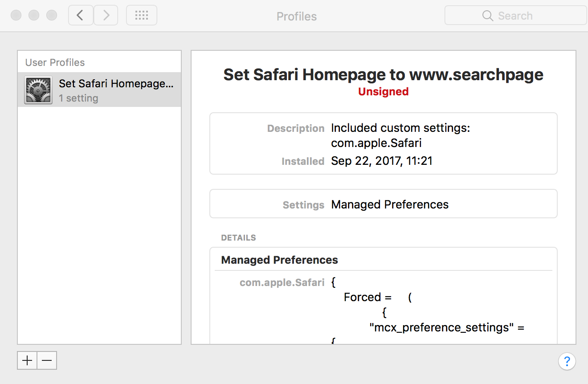Click the forward arrow in the toolbar
This screenshot has width=588, height=384.
tap(106, 16)
